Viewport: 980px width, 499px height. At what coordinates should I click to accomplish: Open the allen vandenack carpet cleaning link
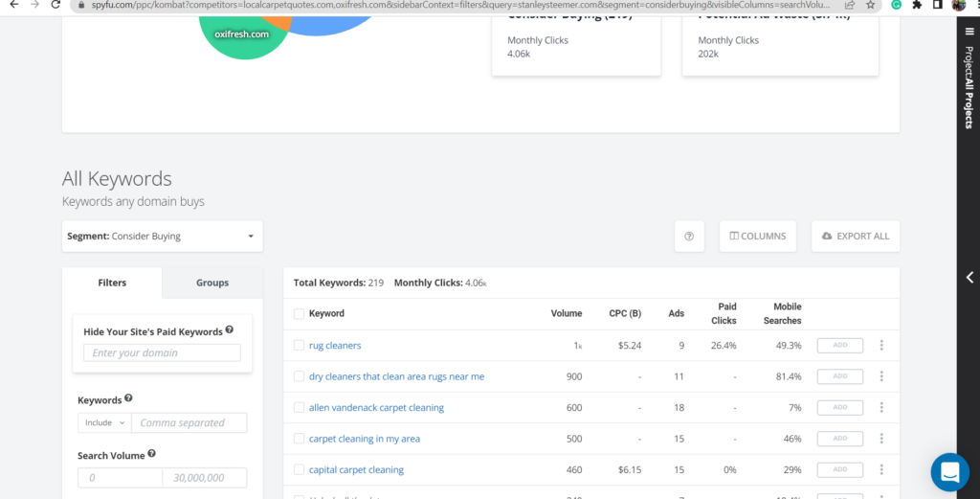376,408
